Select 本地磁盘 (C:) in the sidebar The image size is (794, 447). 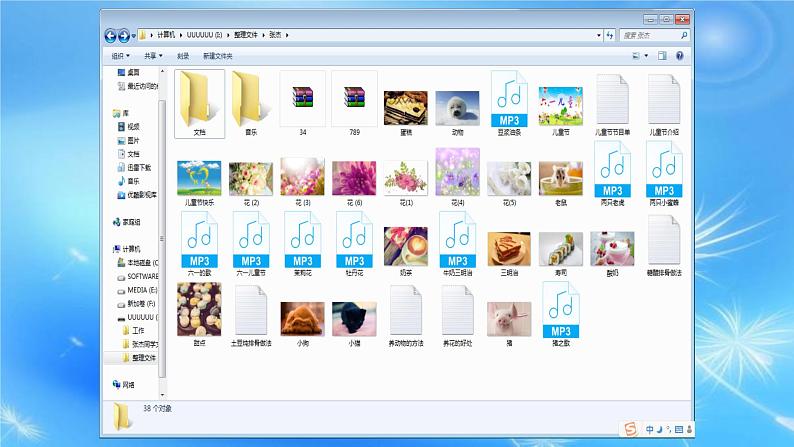click(x=138, y=263)
